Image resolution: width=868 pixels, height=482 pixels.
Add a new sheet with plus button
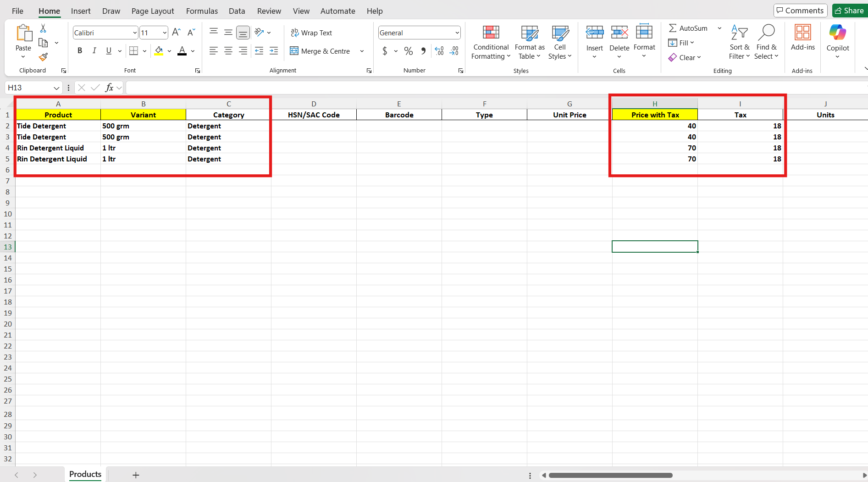click(x=136, y=475)
